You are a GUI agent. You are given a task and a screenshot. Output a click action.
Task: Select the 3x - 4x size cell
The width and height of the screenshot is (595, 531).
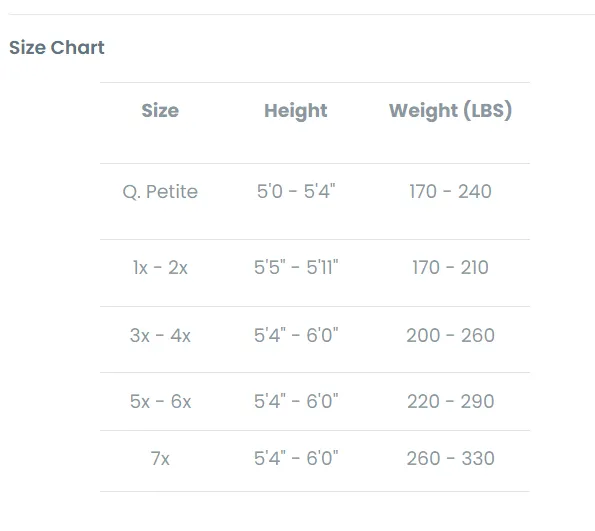(160, 336)
